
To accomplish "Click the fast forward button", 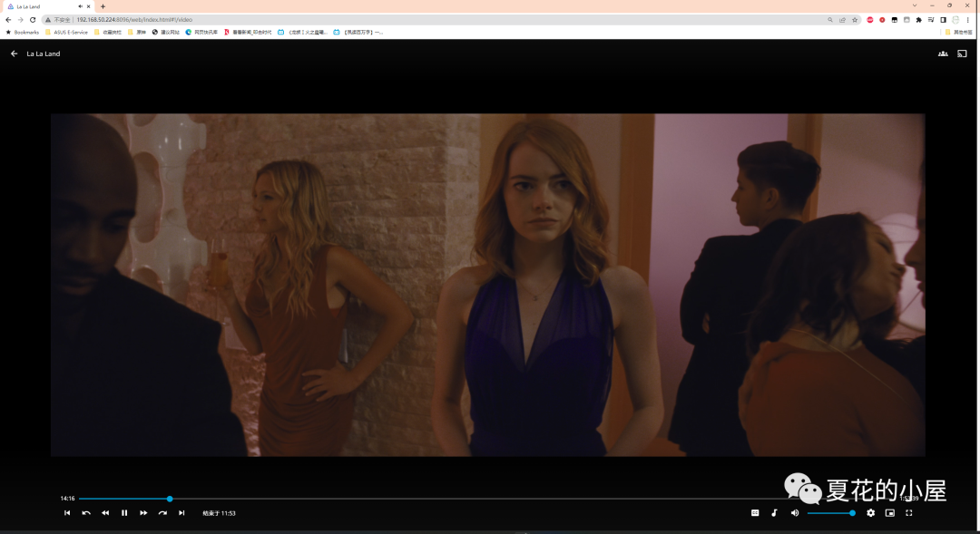I will click(143, 513).
